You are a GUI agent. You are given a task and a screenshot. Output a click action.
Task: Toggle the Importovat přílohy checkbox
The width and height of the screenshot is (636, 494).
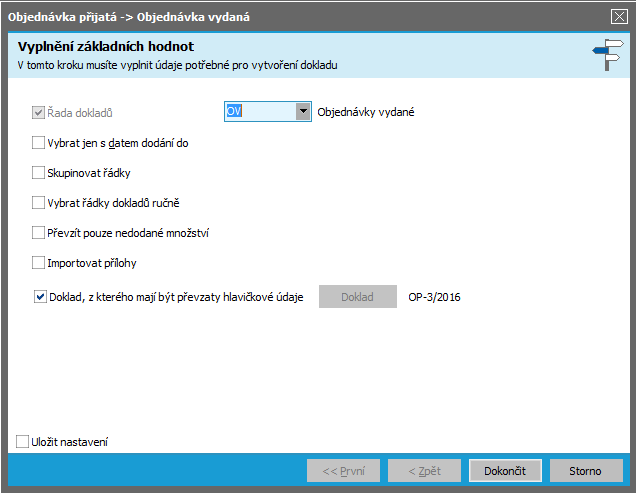coord(39,263)
